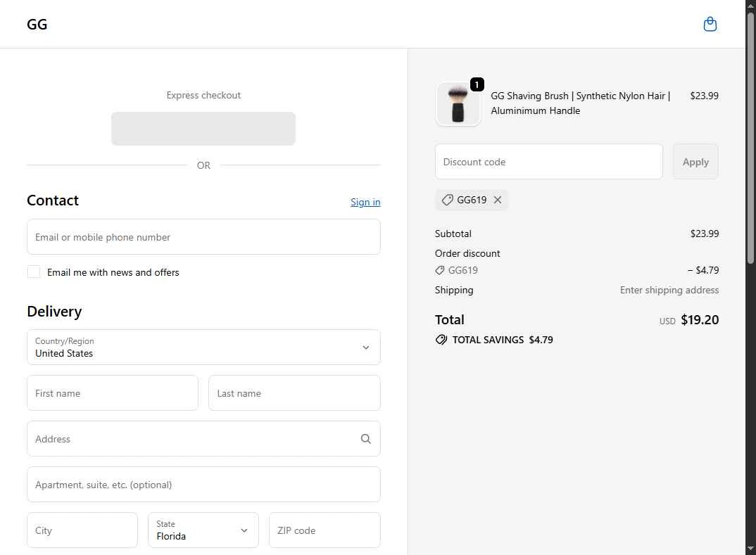
Task: Click the page vertical scrollbar down arrow
Action: pyautogui.click(x=750, y=549)
